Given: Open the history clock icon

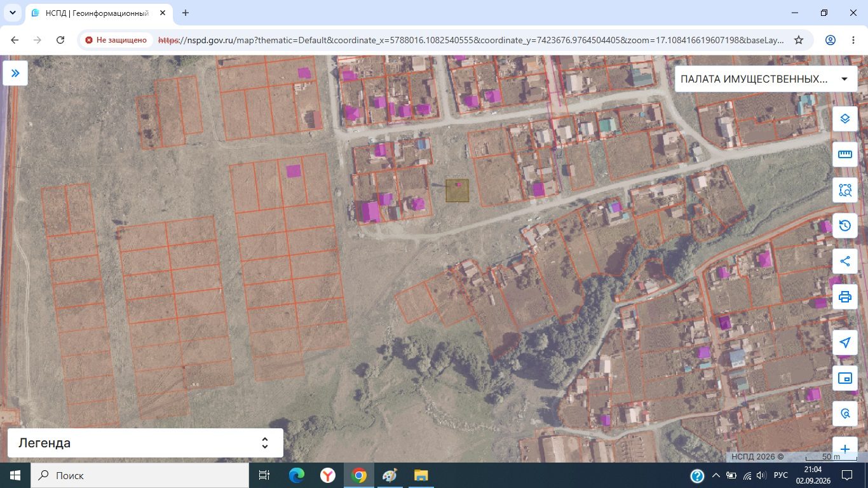Looking at the screenshot, I should tap(844, 226).
